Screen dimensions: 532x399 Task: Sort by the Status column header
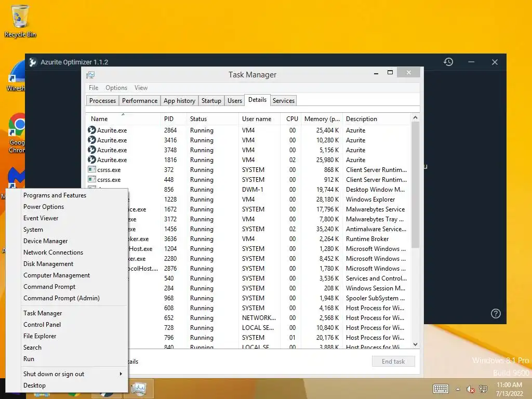(212, 119)
